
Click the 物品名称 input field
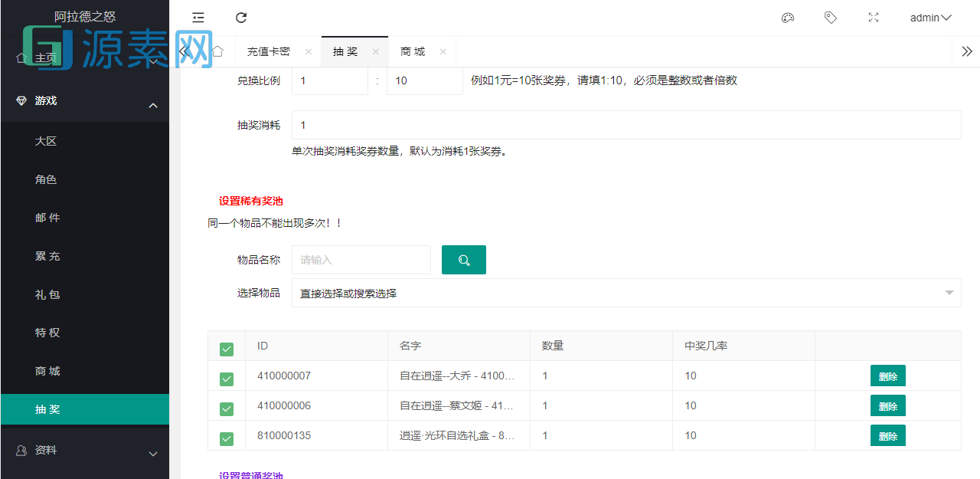pyautogui.click(x=361, y=260)
